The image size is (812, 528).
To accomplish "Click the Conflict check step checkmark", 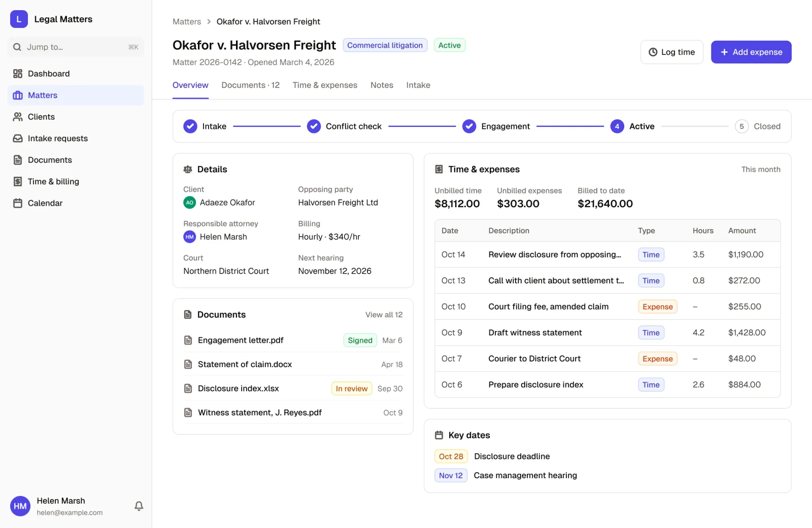I will (314, 126).
